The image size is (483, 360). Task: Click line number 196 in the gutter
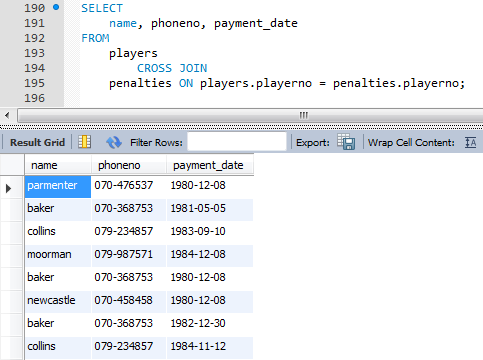pyautogui.click(x=34, y=98)
